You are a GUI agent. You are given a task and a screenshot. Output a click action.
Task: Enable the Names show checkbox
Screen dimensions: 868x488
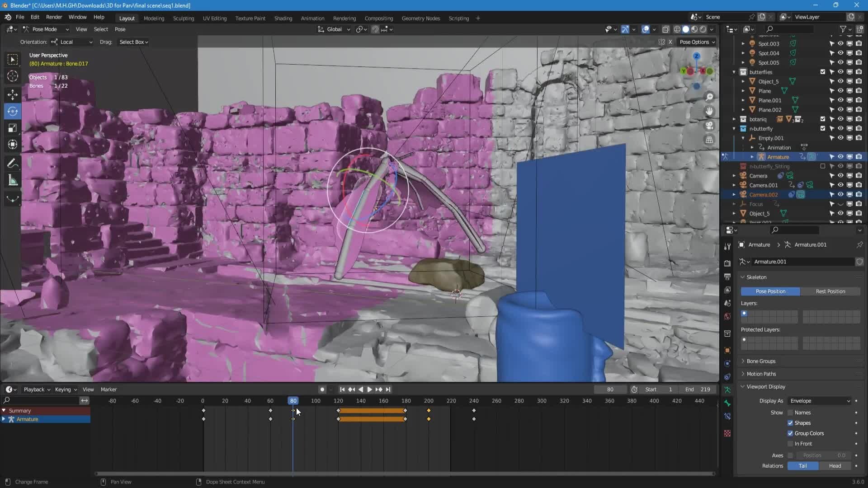pyautogui.click(x=790, y=413)
